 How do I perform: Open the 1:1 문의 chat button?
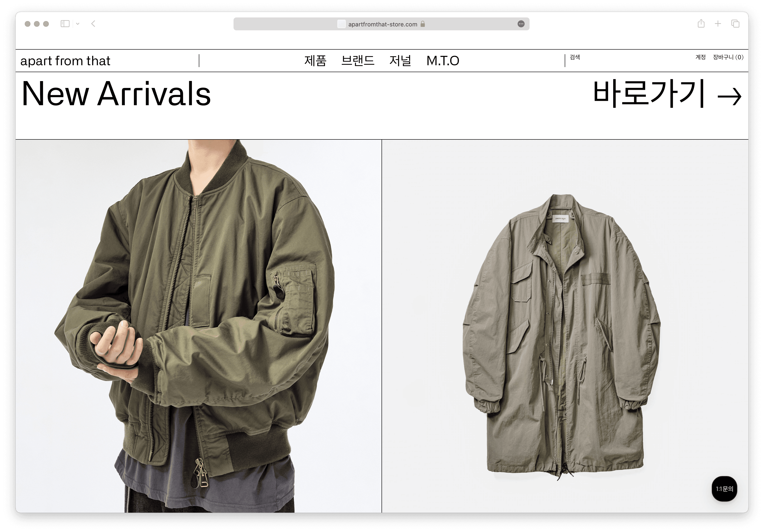pos(724,489)
